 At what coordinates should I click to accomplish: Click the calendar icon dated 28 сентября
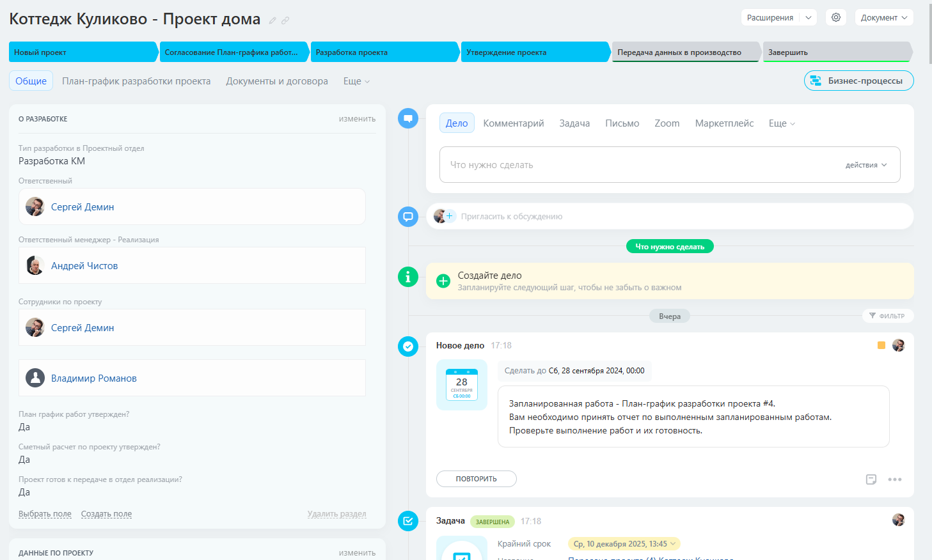point(461,384)
